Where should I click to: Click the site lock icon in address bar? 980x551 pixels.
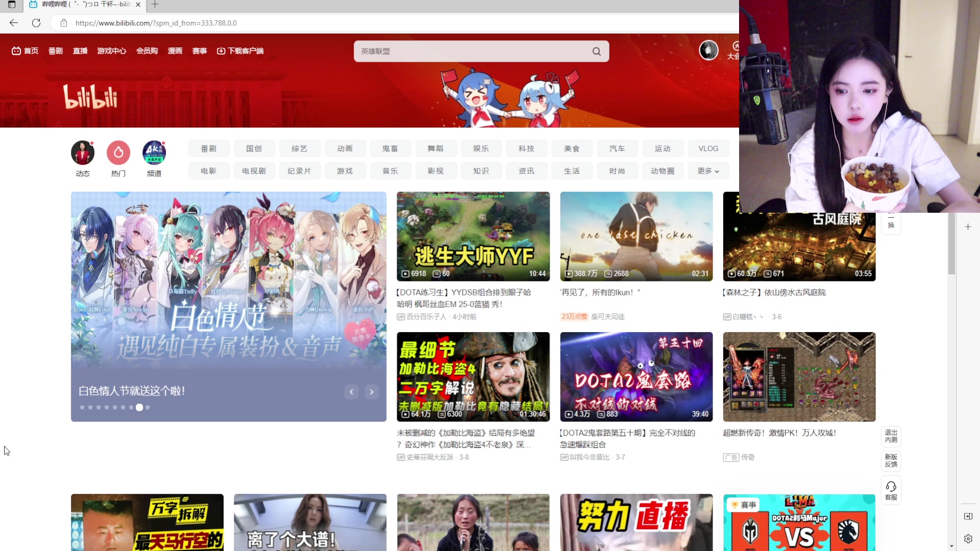click(64, 23)
